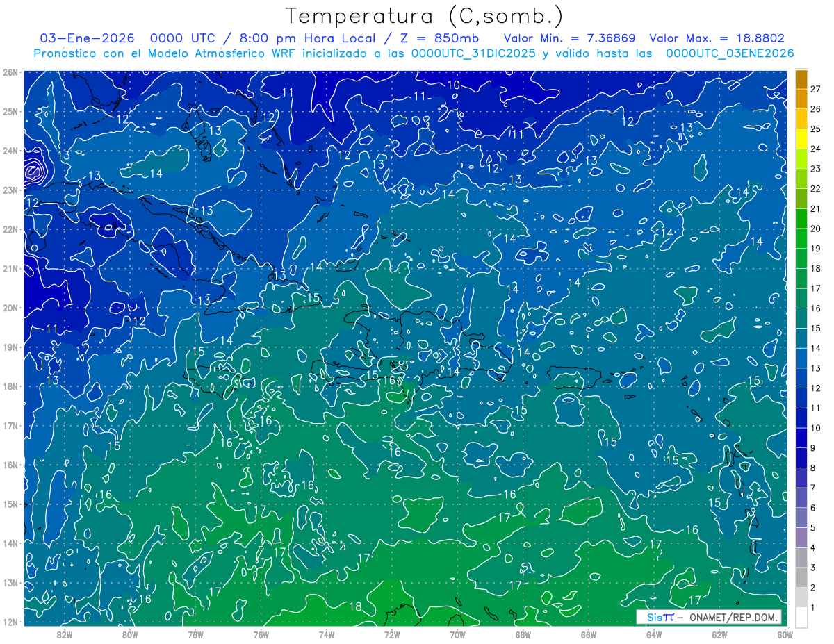The image size is (834, 644).
Task: Click the 76W longitude axis label
Action: pos(261,634)
